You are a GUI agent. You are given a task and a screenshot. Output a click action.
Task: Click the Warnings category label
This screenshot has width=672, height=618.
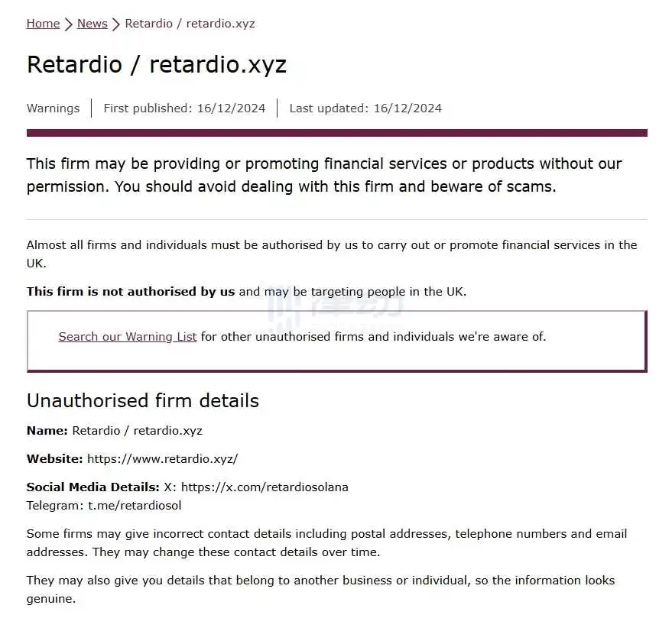pyautogui.click(x=54, y=108)
